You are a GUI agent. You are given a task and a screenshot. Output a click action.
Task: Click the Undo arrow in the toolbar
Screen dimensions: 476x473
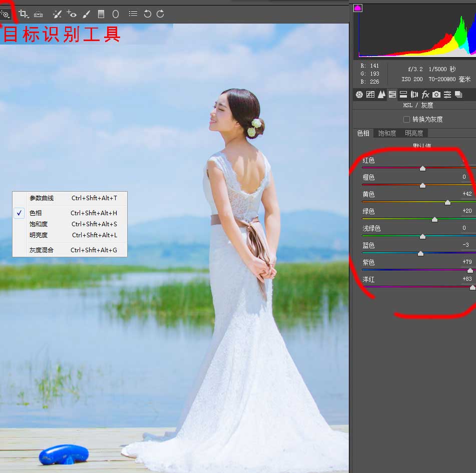149,14
